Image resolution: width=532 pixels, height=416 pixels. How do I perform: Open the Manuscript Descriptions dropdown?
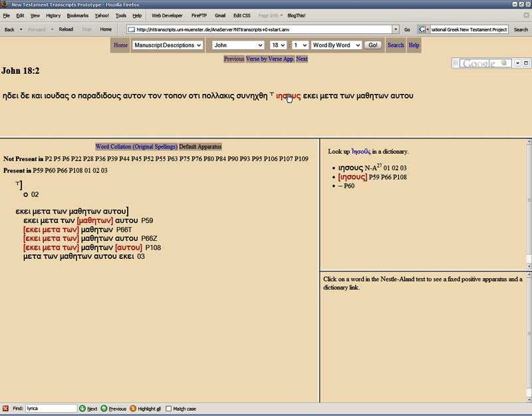click(168, 45)
